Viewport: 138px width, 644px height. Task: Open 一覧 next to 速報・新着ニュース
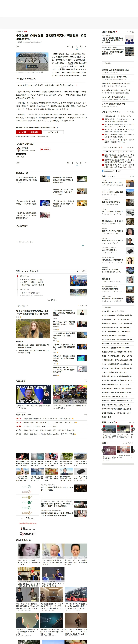pyautogui.click(x=86, y=415)
